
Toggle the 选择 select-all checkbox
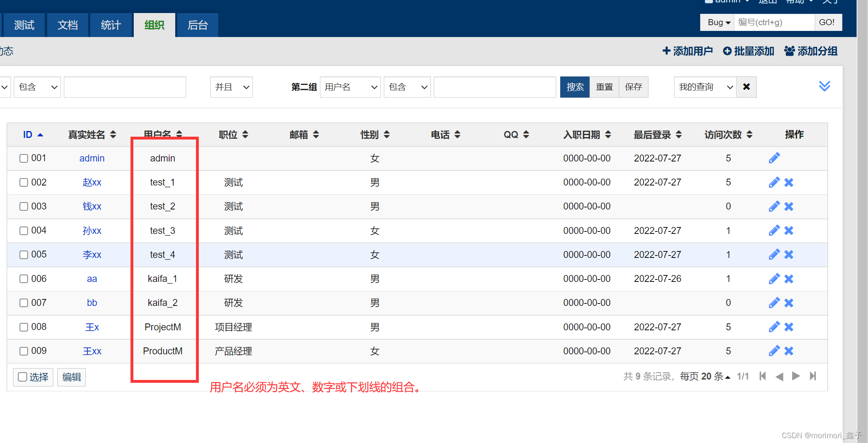(23, 377)
